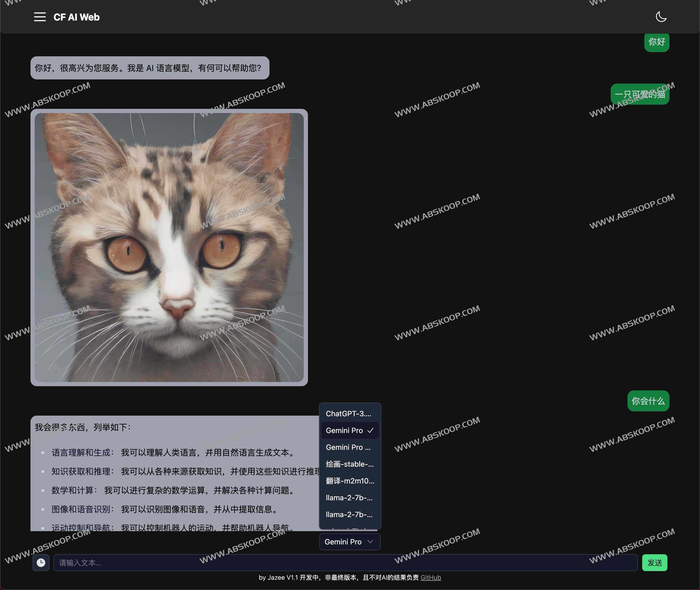The height and width of the screenshot is (590, 700).
Task: Click the CF AI Web logo
Action: (x=76, y=17)
